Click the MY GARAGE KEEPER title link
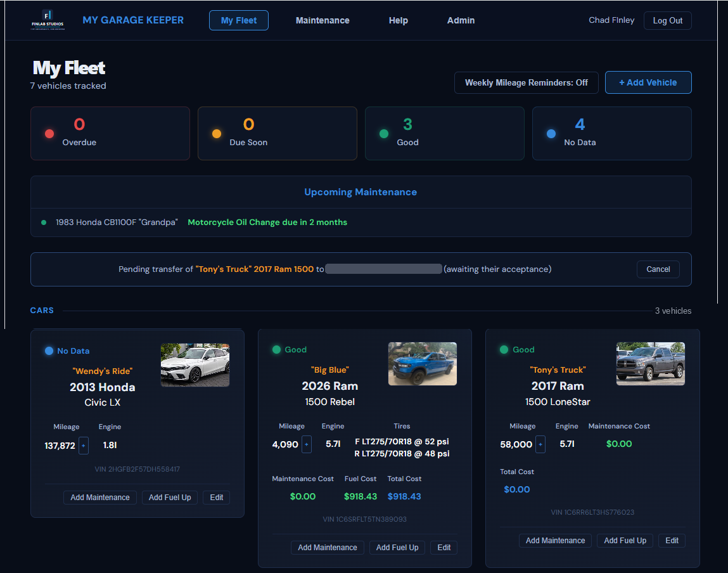The image size is (728, 573). tap(133, 20)
